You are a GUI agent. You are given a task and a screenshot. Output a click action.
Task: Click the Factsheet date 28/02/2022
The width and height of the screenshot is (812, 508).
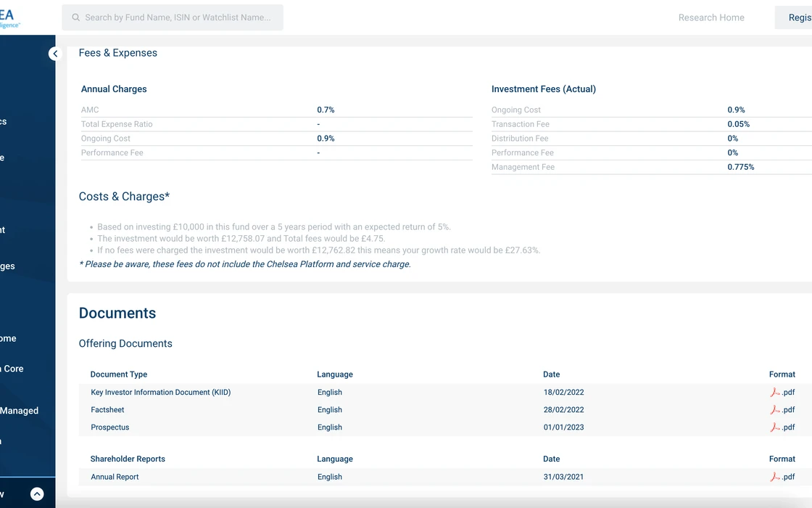(563, 410)
